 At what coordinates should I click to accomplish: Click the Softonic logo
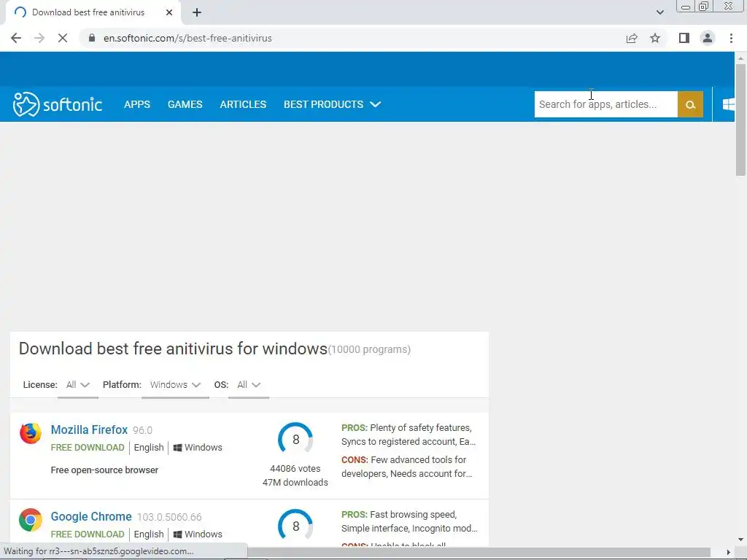point(58,104)
